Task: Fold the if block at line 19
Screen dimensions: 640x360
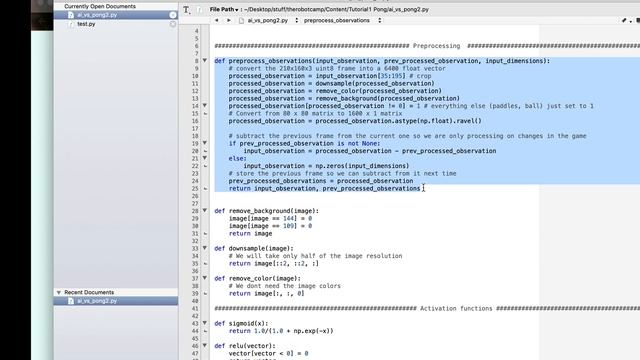Action: pyautogui.click(x=205, y=143)
